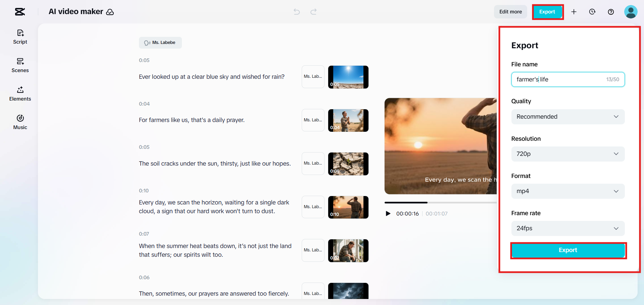The height and width of the screenshot is (305, 644).
Task: Open the account menu via the profile avatar
Action: [631, 12]
